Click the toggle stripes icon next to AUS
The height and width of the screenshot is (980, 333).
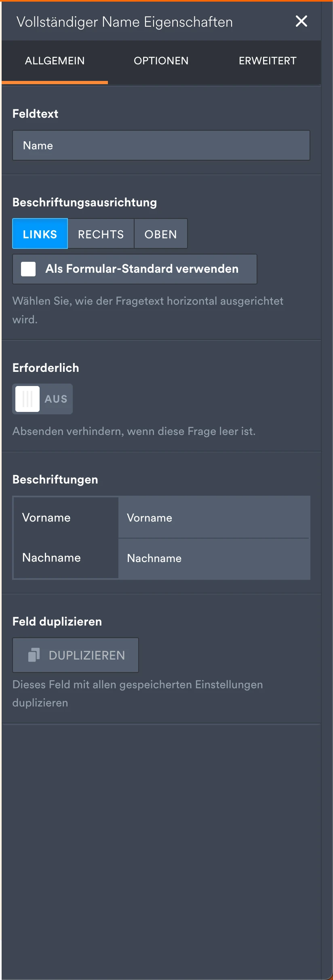[27, 399]
